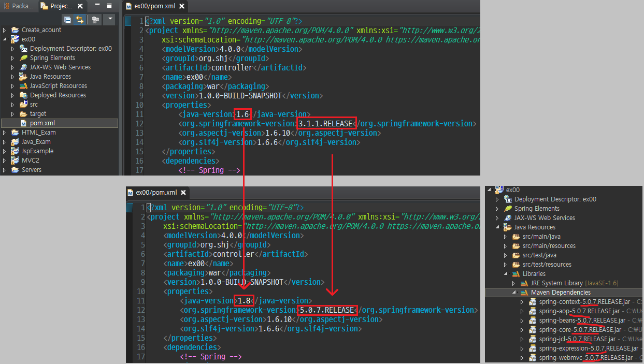This screenshot has height=364, width=644.
Task: Click the JavaScript Resources library icon
Action: [x=23, y=86]
